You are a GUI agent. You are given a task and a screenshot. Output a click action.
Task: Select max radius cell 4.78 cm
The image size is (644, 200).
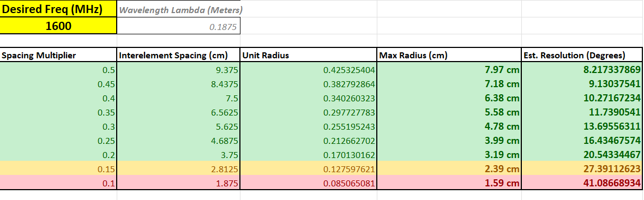coord(449,126)
